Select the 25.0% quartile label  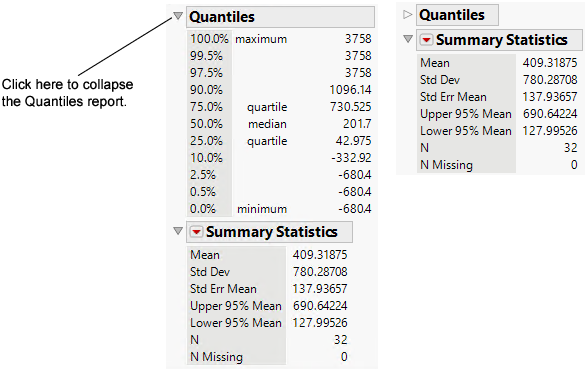tap(206, 141)
